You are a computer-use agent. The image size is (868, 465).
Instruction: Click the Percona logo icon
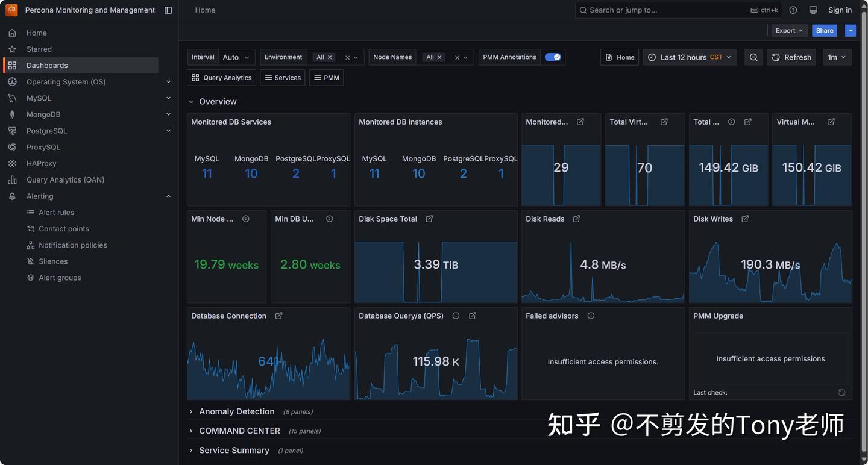(x=11, y=10)
